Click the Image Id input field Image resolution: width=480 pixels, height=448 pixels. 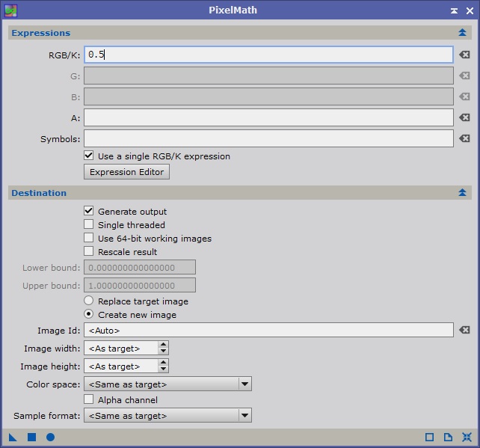(x=268, y=330)
